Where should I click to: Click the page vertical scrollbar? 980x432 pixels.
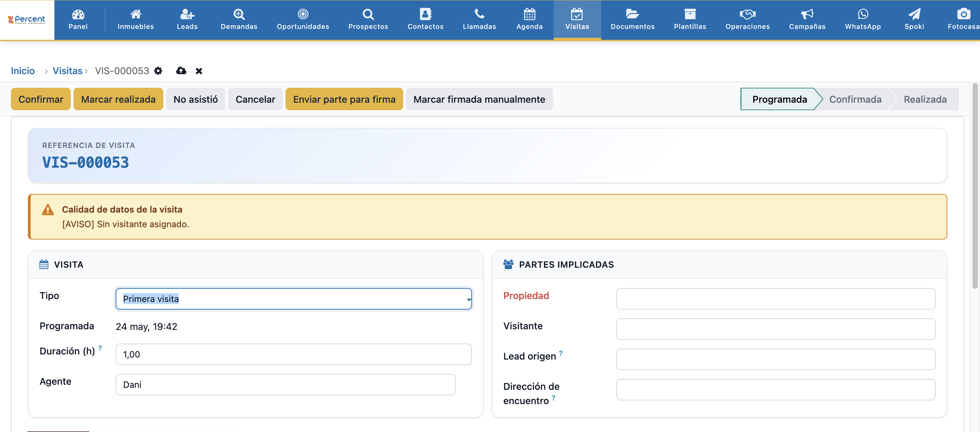click(975, 186)
